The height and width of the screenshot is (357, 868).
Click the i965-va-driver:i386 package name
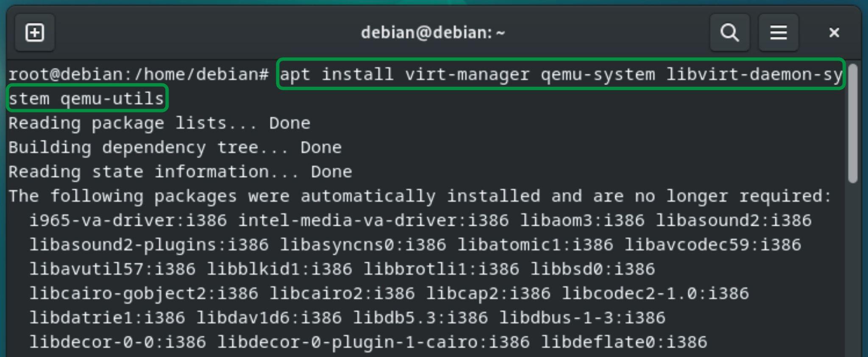[x=128, y=221]
